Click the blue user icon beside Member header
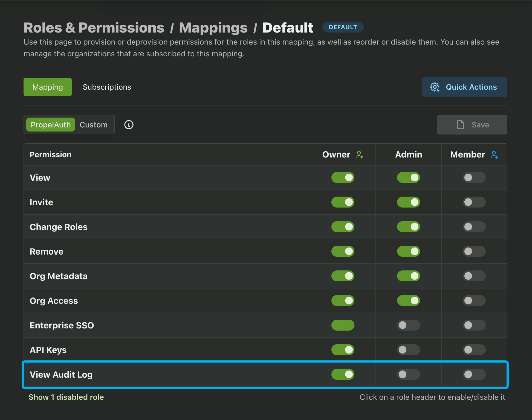 494,154
